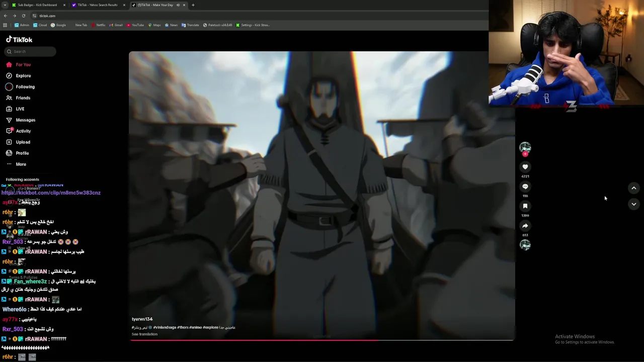Open the apps grid in bookmarks bar
The width and height of the screenshot is (644, 362).
[x=5, y=25]
